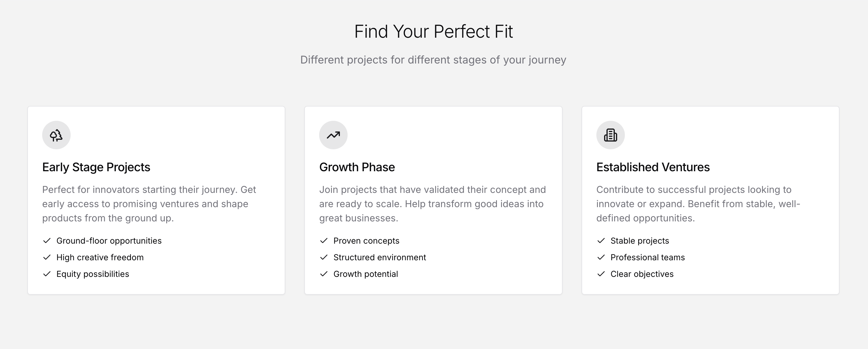Click checkmark beside Structured environment

pos(324,257)
